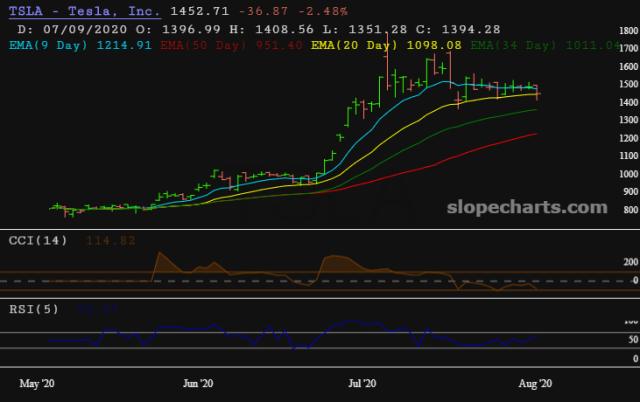Open the TSLA - Tesla, Inc. link

click(84, 11)
